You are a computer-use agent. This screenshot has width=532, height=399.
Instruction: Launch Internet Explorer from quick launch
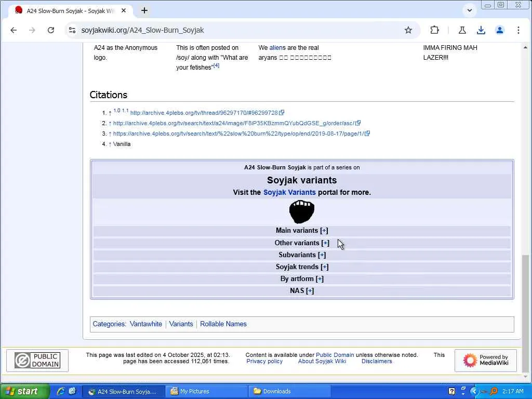click(x=61, y=392)
